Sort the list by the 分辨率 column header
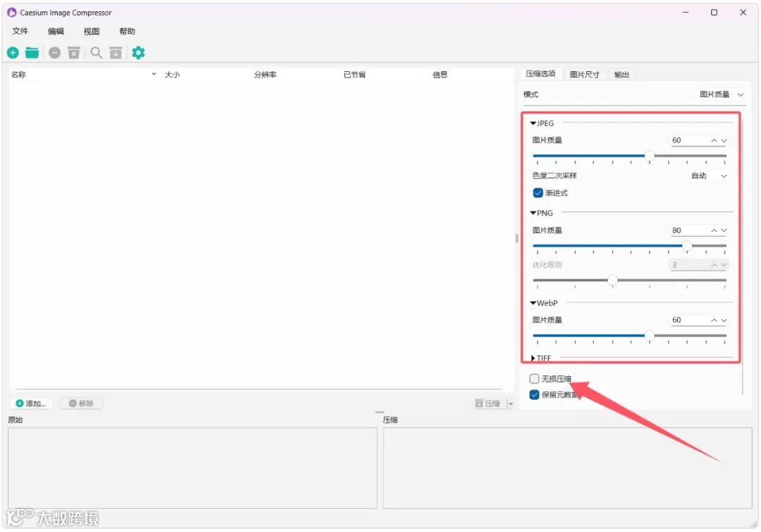761x532 pixels. 295,74
